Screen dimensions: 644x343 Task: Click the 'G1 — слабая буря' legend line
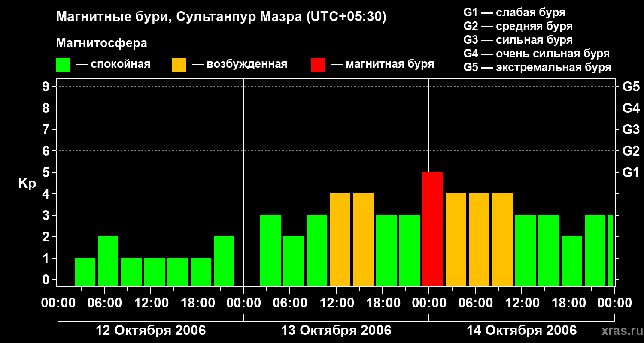point(514,12)
